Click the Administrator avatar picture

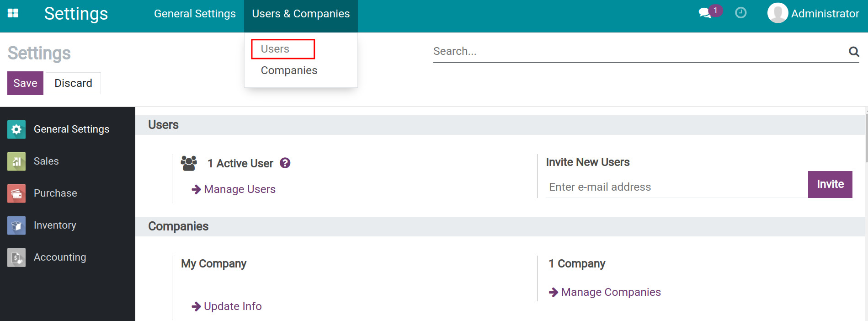[x=777, y=13]
